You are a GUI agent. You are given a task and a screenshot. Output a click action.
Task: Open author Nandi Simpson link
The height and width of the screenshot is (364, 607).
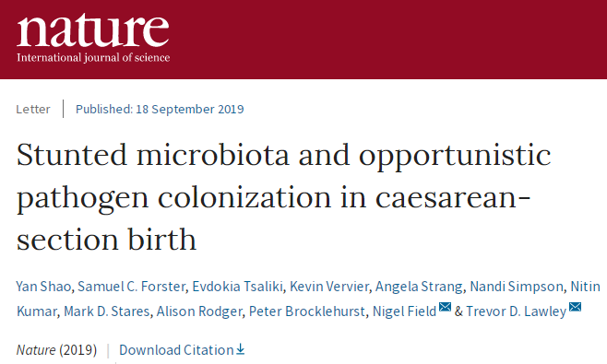[x=517, y=287]
